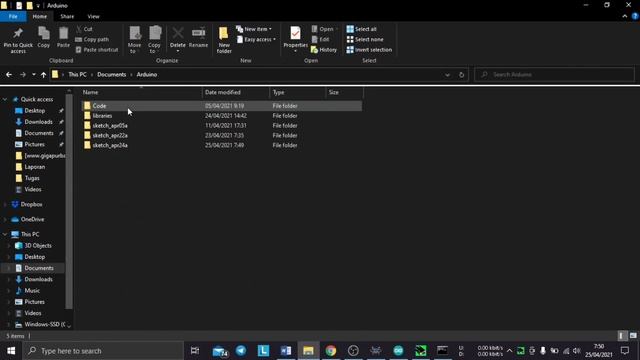Switch to the Share tab
This screenshot has height=360, width=640.
click(x=67, y=16)
